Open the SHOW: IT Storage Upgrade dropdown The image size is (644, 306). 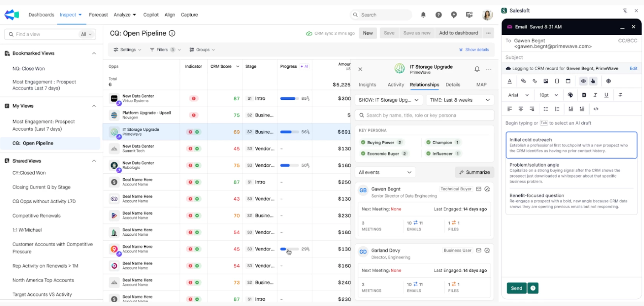[x=389, y=100]
